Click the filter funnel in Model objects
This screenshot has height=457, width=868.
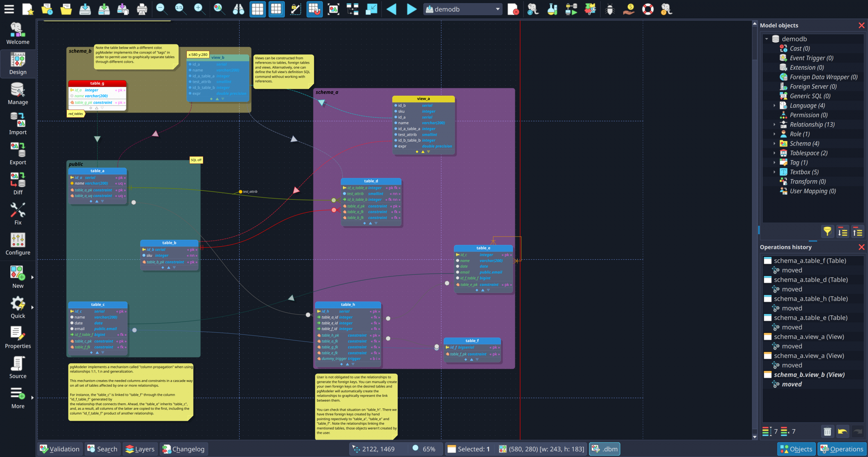pyautogui.click(x=827, y=232)
